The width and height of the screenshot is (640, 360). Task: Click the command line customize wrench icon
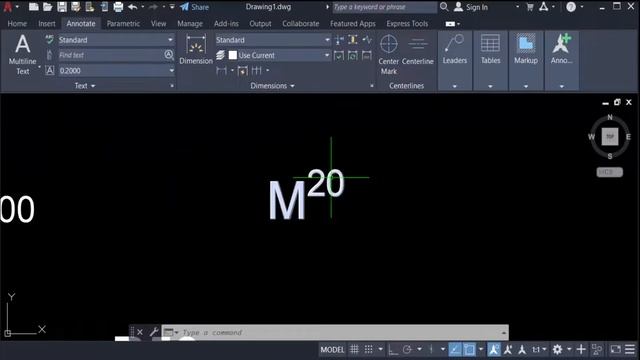[x=154, y=332]
